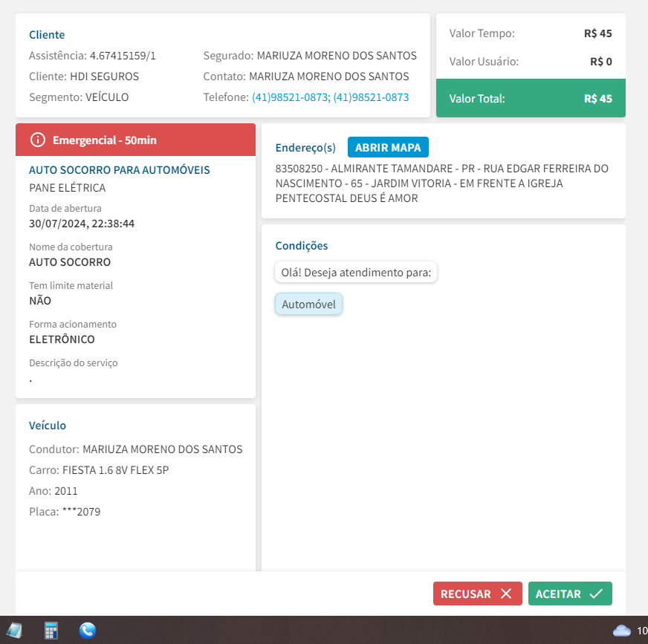Click the address text under Endereço(s)
The image size is (648, 644).
[441, 183]
